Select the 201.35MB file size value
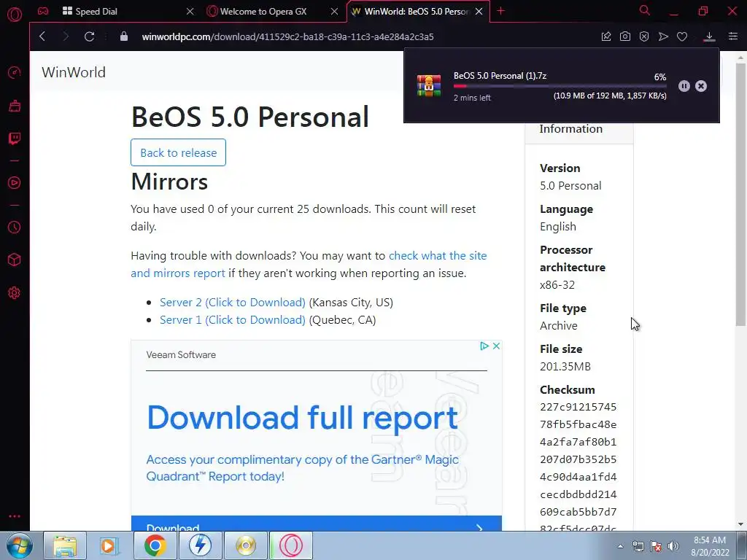This screenshot has height=560, width=747. tap(565, 367)
